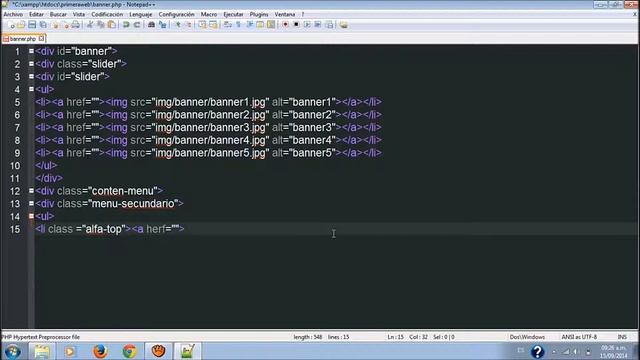Image resolution: width=640 pixels, height=360 pixels.
Task: Open the Codificación menu
Action: click(x=107, y=14)
